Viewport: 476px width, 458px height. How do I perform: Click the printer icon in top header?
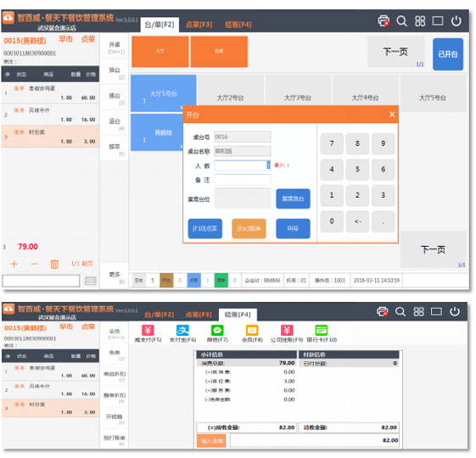(x=384, y=21)
